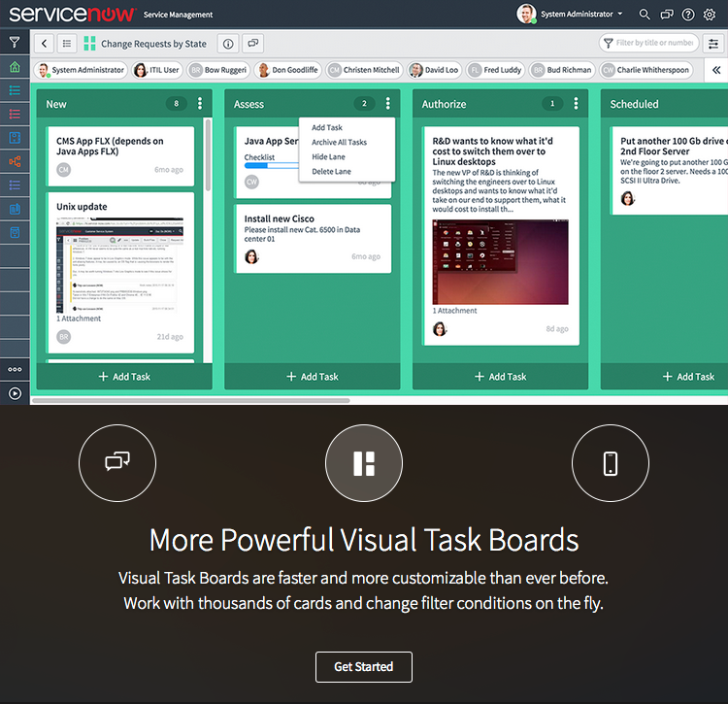
Task: Filter by David Loo member chip
Action: pos(435,70)
